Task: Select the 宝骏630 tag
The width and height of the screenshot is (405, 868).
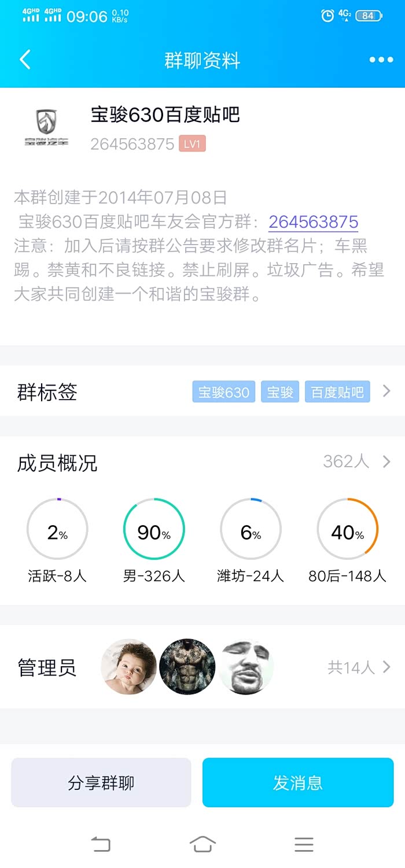Action: [x=223, y=392]
